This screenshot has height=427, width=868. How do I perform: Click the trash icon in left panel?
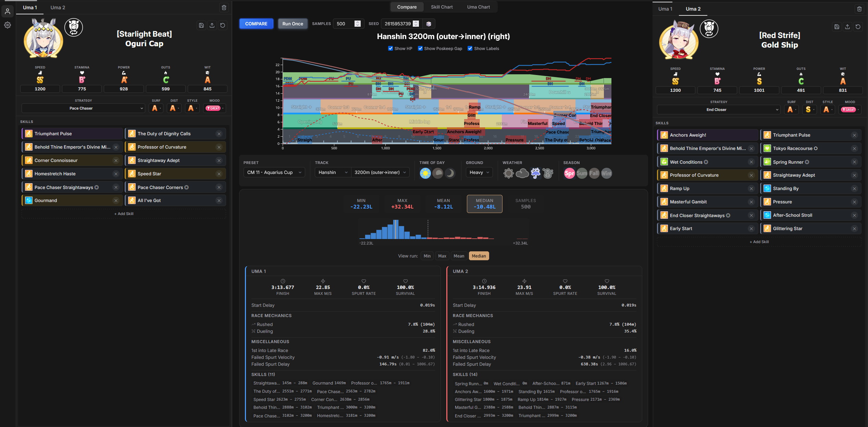pyautogui.click(x=224, y=8)
